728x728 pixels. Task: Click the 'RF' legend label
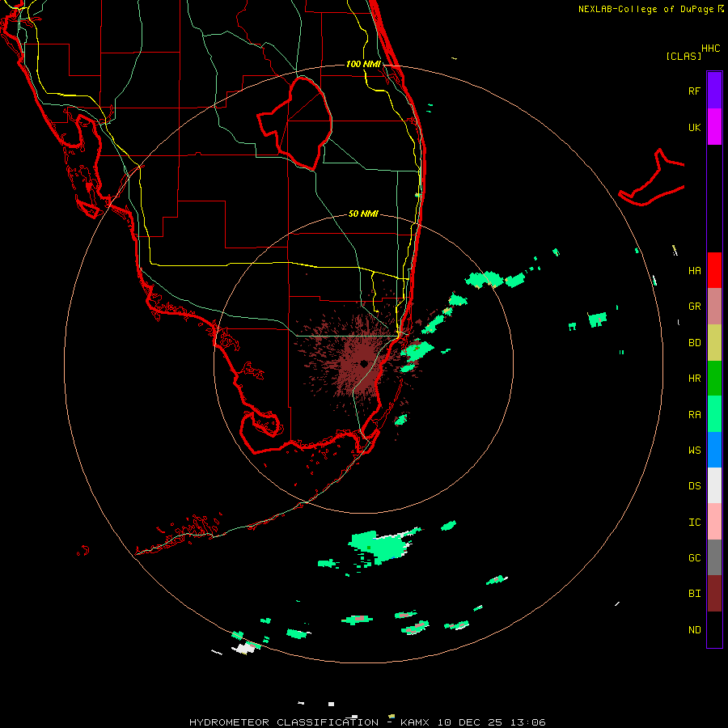pyautogui.click(x=694, y=91)
